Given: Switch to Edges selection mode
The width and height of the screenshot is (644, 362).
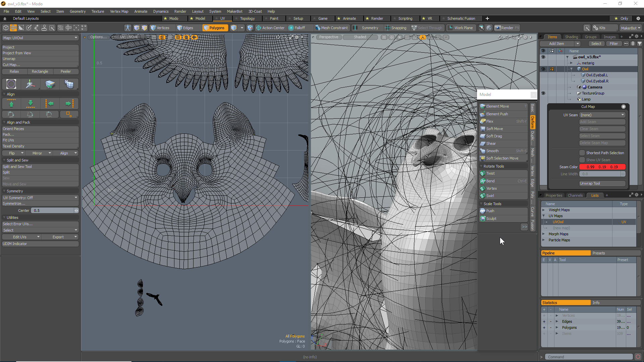Looking at the screenshot, I should pos(185,28).
